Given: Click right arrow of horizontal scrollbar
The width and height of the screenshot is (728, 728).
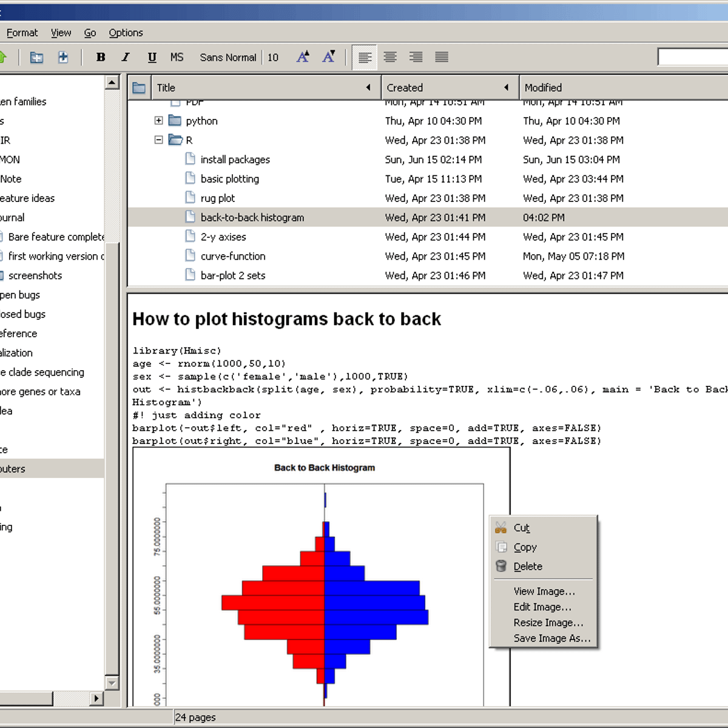Looking at the screenshot, I should point(96,698).
